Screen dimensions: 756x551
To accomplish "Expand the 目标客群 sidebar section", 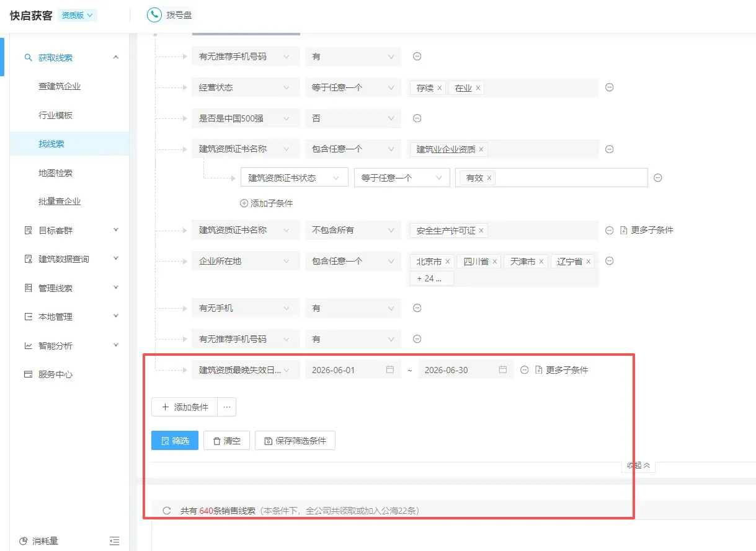I will pyautogui.click(x=116, y=231).
